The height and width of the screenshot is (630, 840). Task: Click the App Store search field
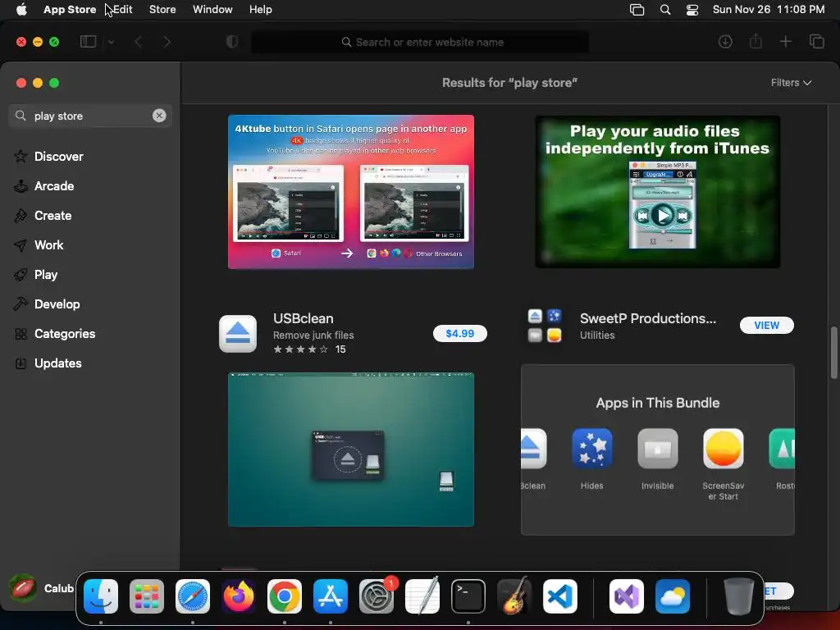click(x=90, y=116)
